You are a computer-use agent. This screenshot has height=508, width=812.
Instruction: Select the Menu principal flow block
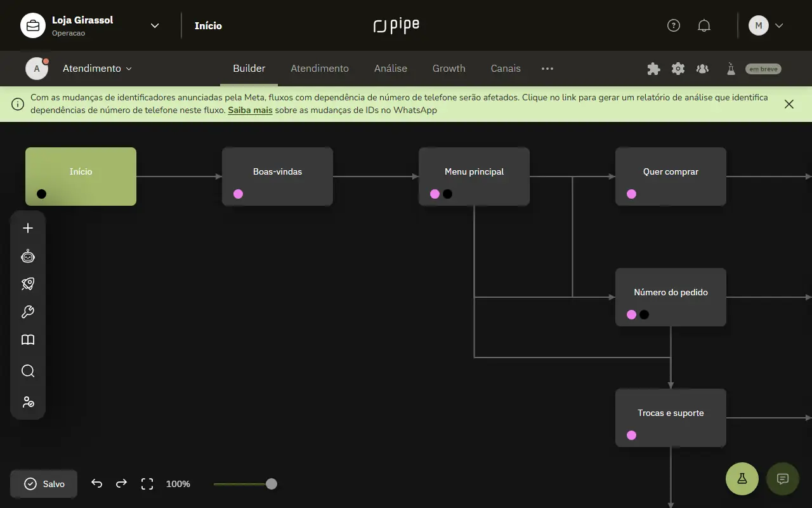click(x=474, y=177)
